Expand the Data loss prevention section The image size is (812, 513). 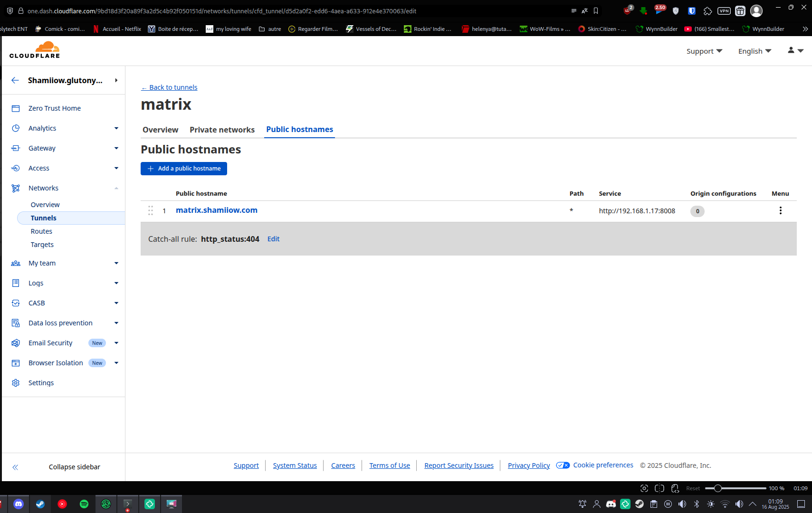coord(116,323)
